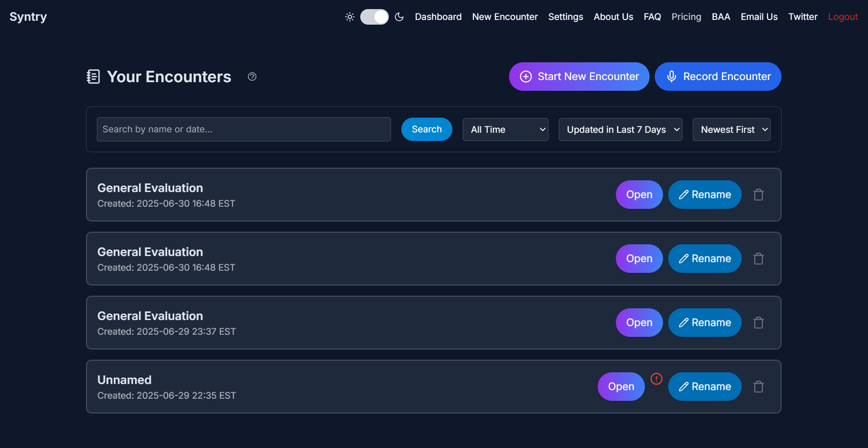The image size is (868, 448).
Task: Open the About Us page
Action: coord(613,17)
